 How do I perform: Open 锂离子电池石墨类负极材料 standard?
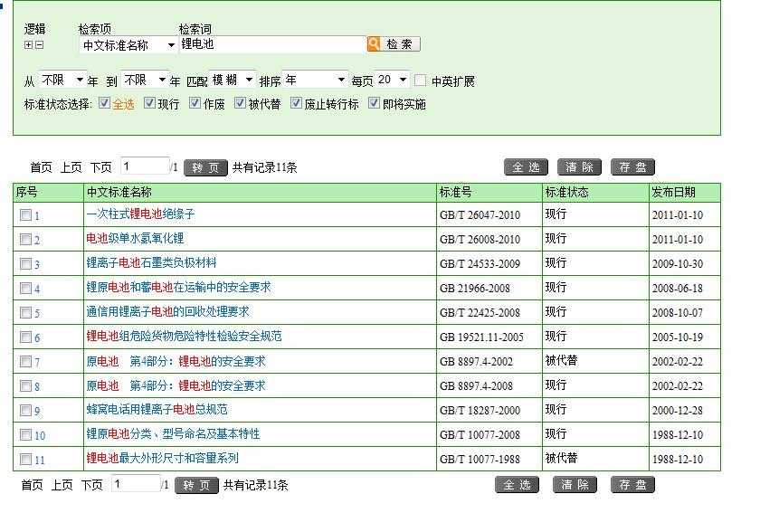151,262
